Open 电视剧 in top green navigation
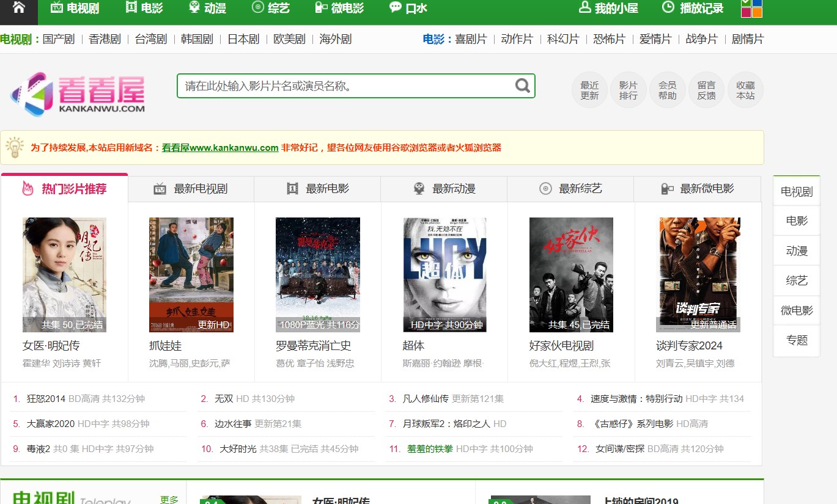Viewport: 837px width, 504px height. 75,8
